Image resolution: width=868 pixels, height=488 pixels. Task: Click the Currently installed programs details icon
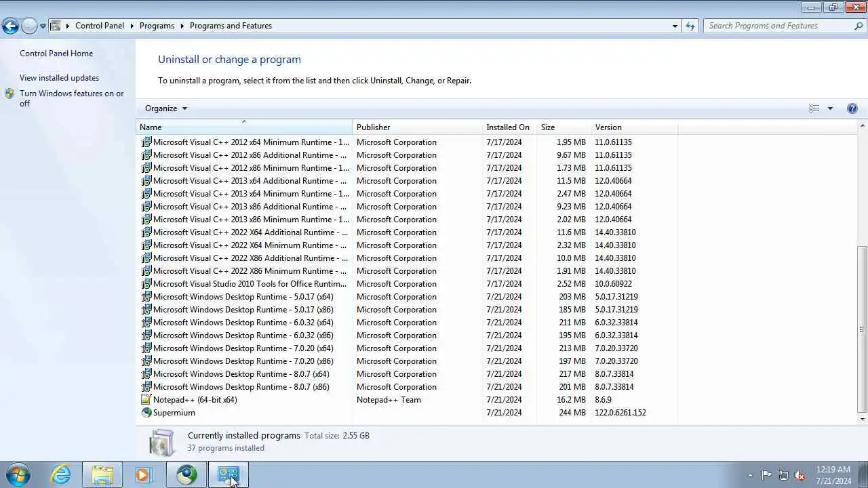(162, 442)
